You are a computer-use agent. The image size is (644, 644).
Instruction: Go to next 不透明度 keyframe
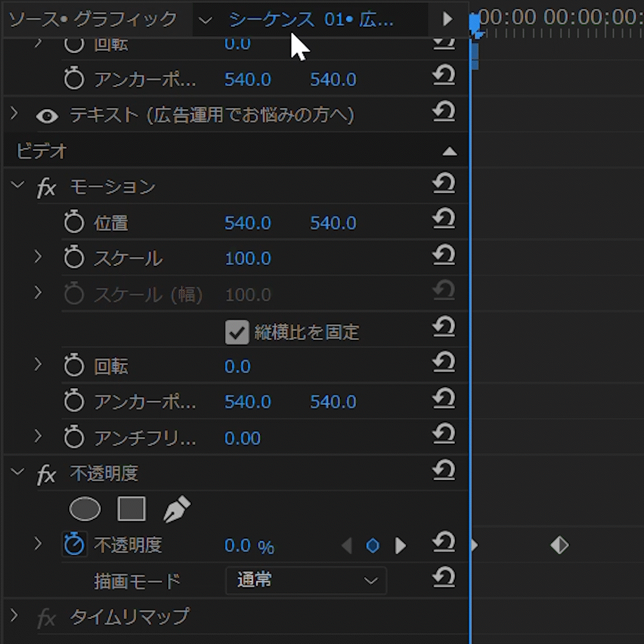point(401,546)
